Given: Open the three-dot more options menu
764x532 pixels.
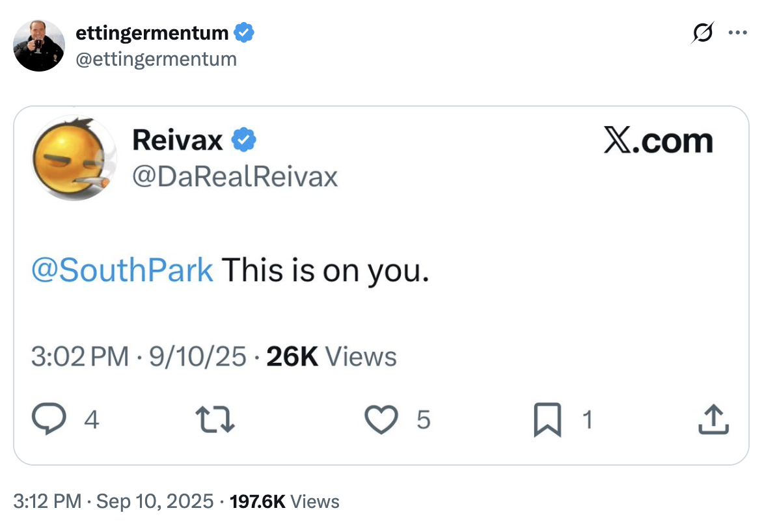Looking at the screenshot, I should tap(738, 32).
